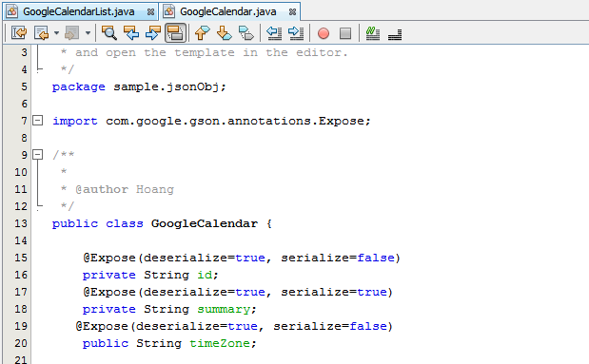Click Find Next Occurrence icon
Viewport: 589px width, 364px height.
coord(153,33)
